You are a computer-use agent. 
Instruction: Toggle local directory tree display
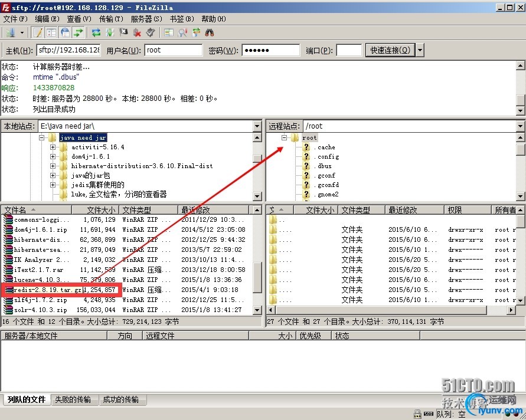(52, 32)
